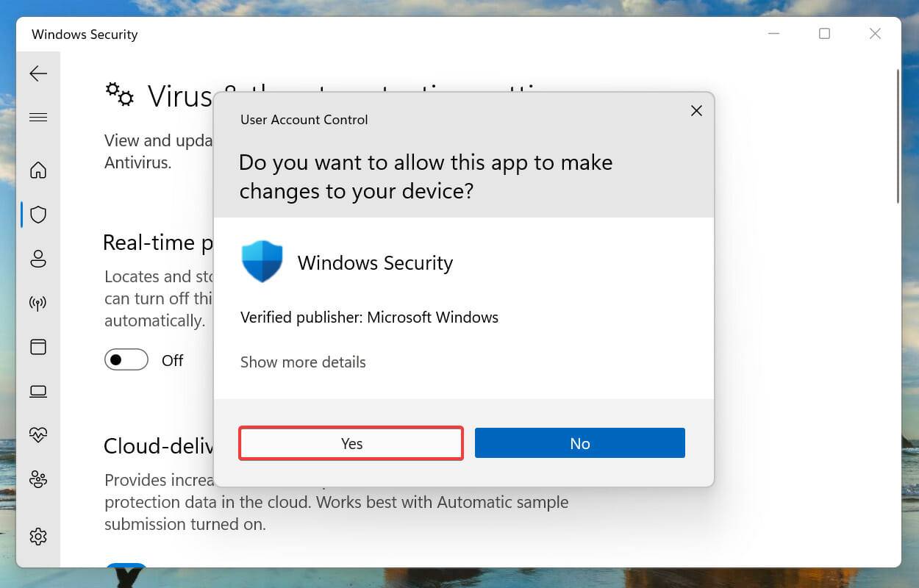
Task: Click No to deny the UAC request
Action: [x=580, y=443]
